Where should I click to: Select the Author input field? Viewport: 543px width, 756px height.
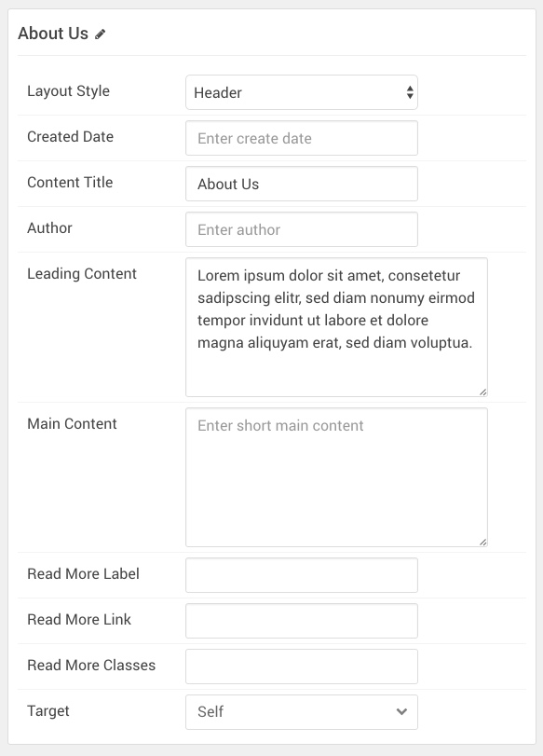click(x=302, y=229)
